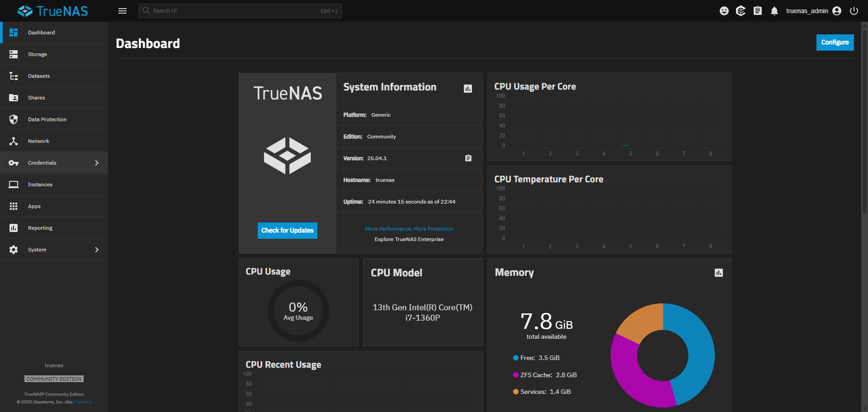Open the Jobs clipboard icon
868x412 pixels.
[758, 11]
